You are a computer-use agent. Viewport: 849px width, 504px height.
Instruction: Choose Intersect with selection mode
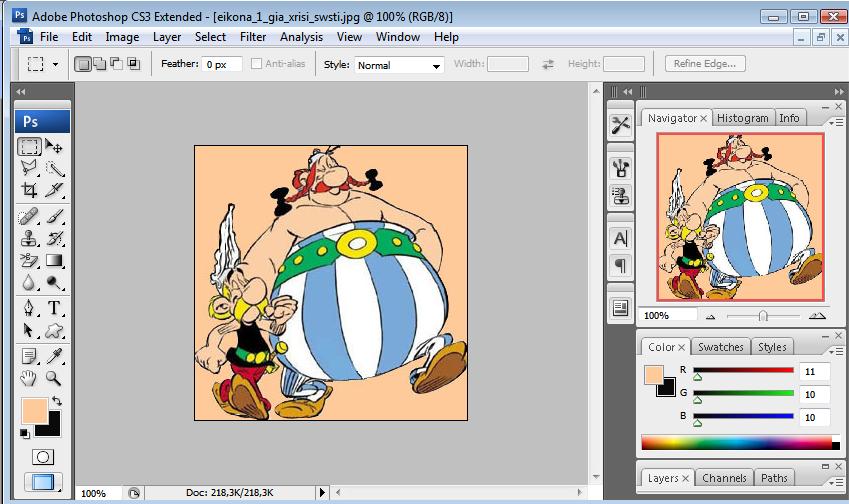coord(133,64)
